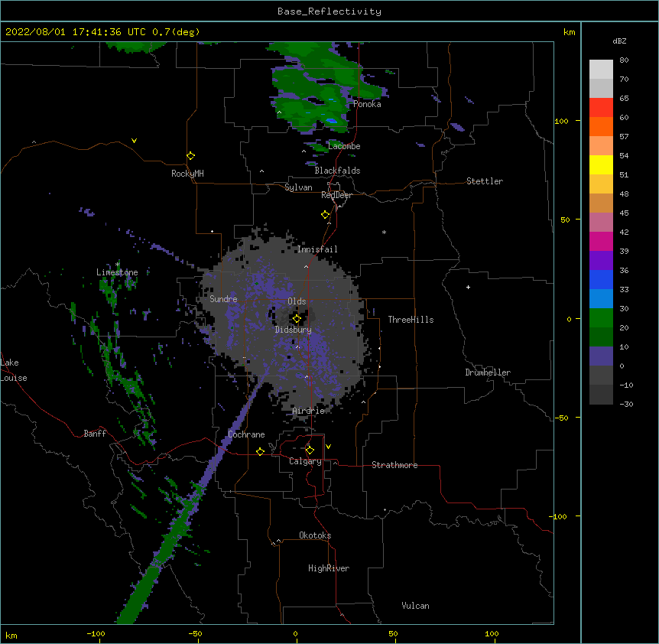
Task: Click the dBZ legend heading
Action: 619,41
